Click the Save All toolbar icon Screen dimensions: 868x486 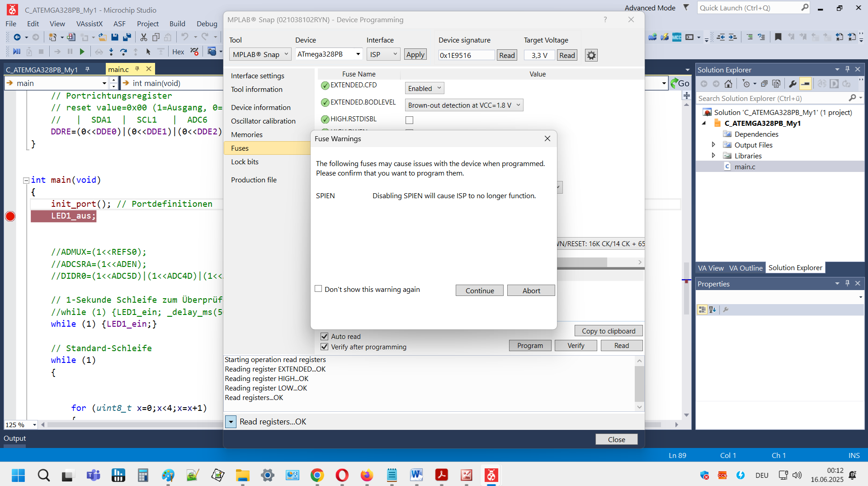pyautogui.click(x=127, y=38)
